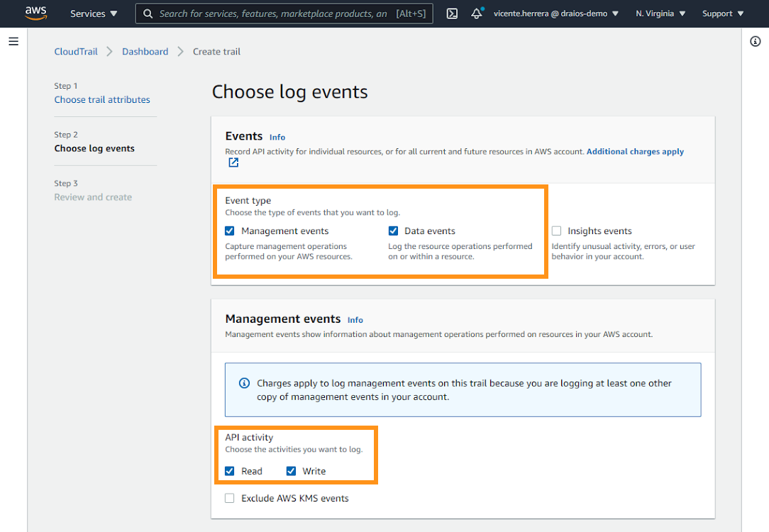Image resolution: width=769 pixels, height=532 pixels.
Task: Click the API activity label
Action: [x=249, y=438]
